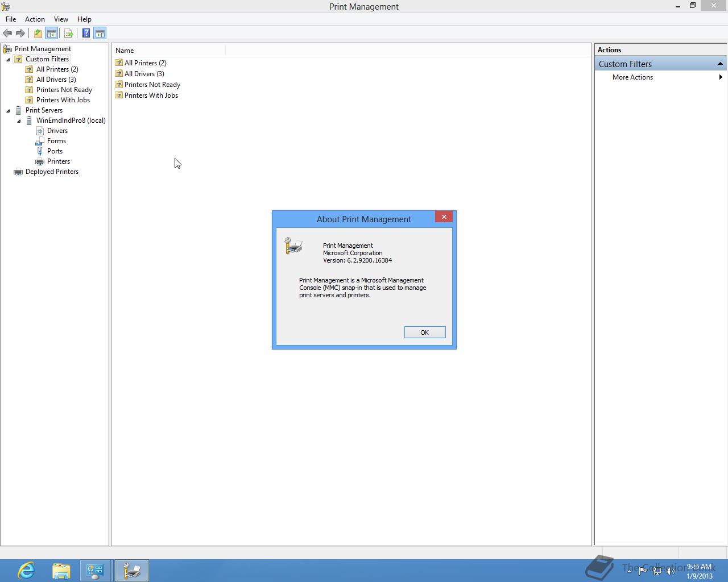This screenshot has height=582, width=728.
Task: Collapse the Custom Filters tree arrow
Action: pos(8,59)
